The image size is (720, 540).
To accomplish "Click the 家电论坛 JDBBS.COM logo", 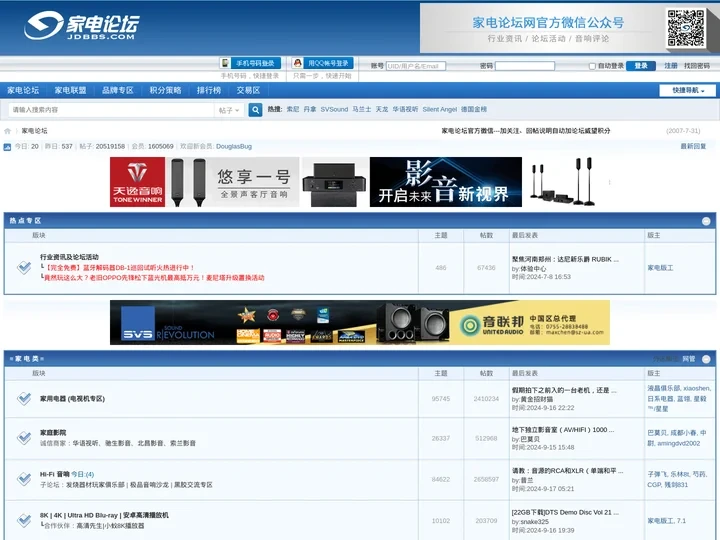I will pyautogui.click(x=82, y=26).
